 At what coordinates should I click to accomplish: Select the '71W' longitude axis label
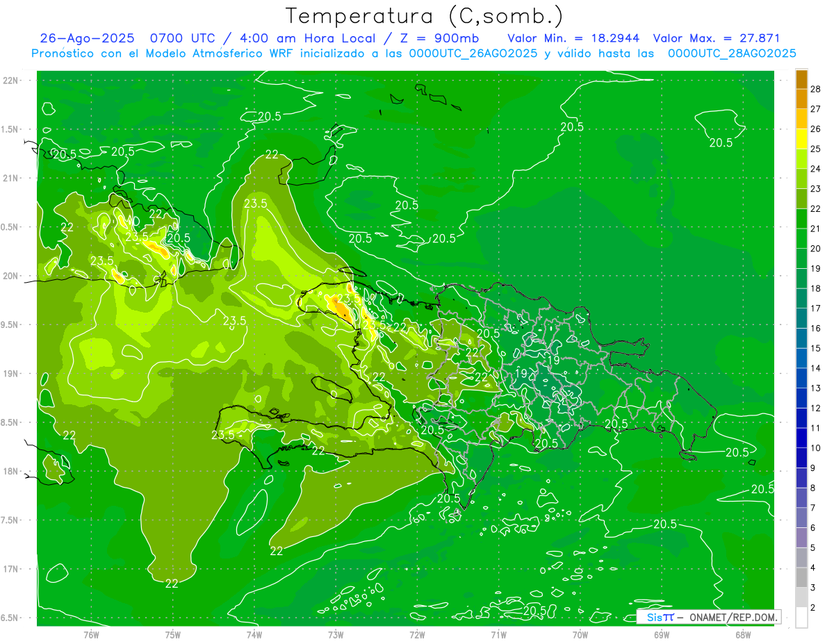[498, 634]
